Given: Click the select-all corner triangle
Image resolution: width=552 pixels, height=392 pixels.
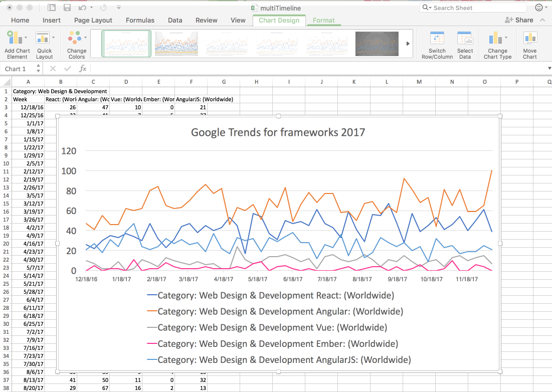Looking at the screenshot, I should pyautogui.click(x=7, y=82).
